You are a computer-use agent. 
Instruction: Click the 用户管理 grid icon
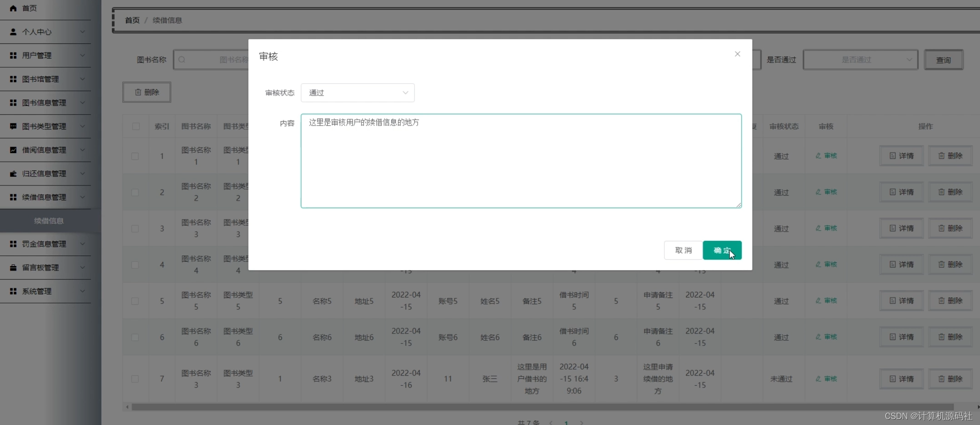13,55
